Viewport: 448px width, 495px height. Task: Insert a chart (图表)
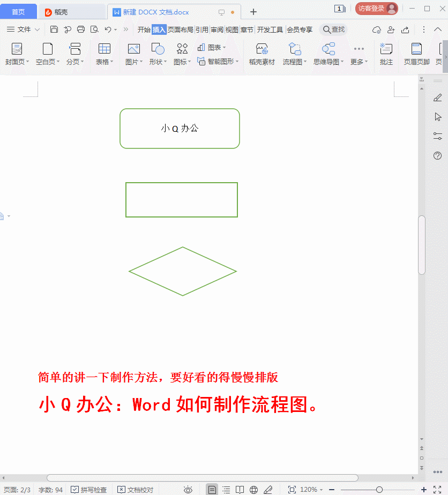tap(212, 48)
